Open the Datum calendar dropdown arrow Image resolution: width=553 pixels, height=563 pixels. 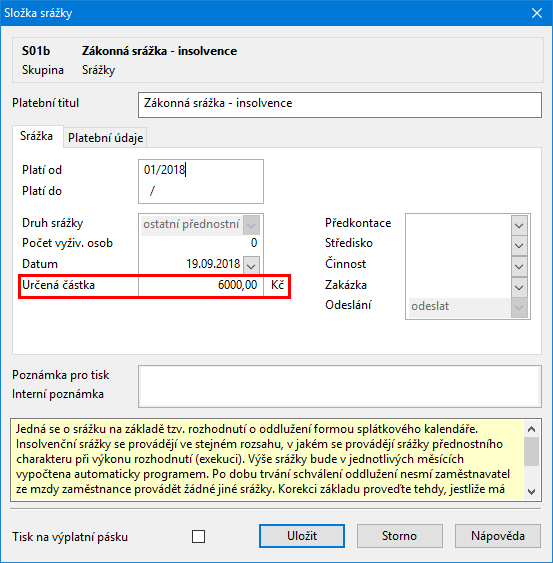click(x=251, y=265)
